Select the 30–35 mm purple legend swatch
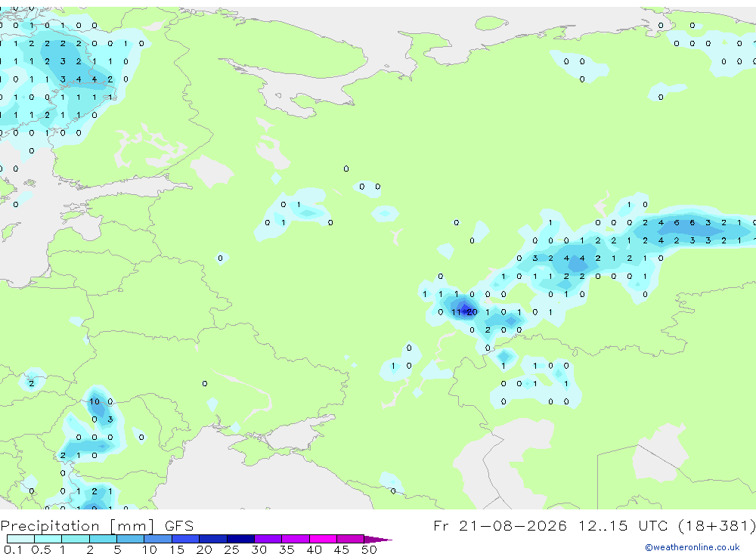This screenshot has width=756, height=554. 268,539
